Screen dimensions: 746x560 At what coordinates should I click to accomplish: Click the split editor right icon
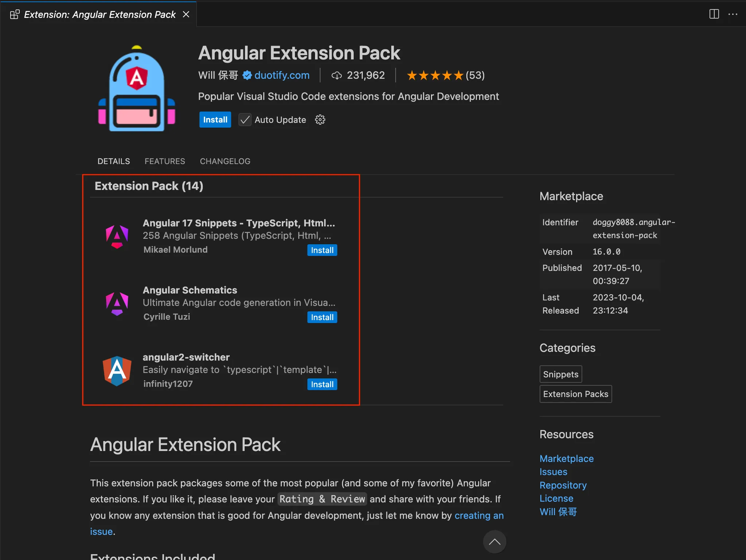click(x=714, y=14)
